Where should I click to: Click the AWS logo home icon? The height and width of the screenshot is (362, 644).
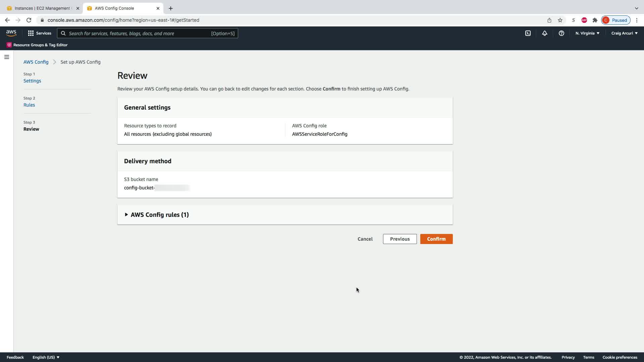coord(11,33)
